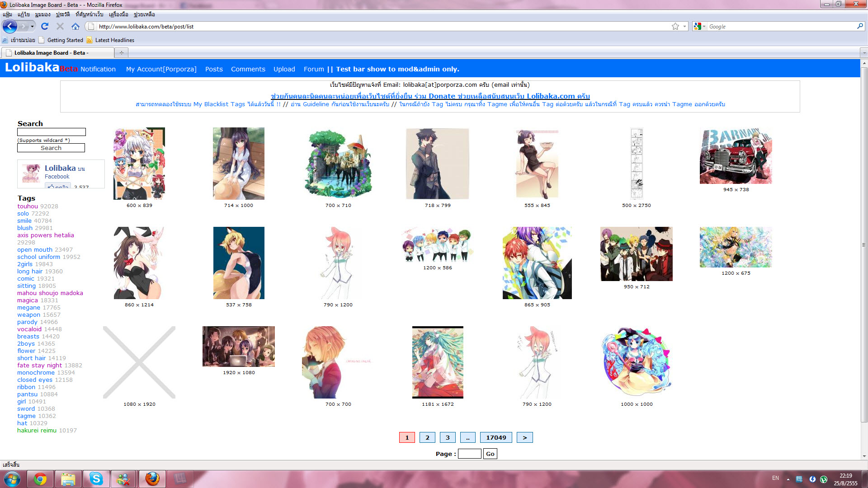Screen dimensions: 868x488
Task: Open the Upload menu item
Action: pos(284,69)
